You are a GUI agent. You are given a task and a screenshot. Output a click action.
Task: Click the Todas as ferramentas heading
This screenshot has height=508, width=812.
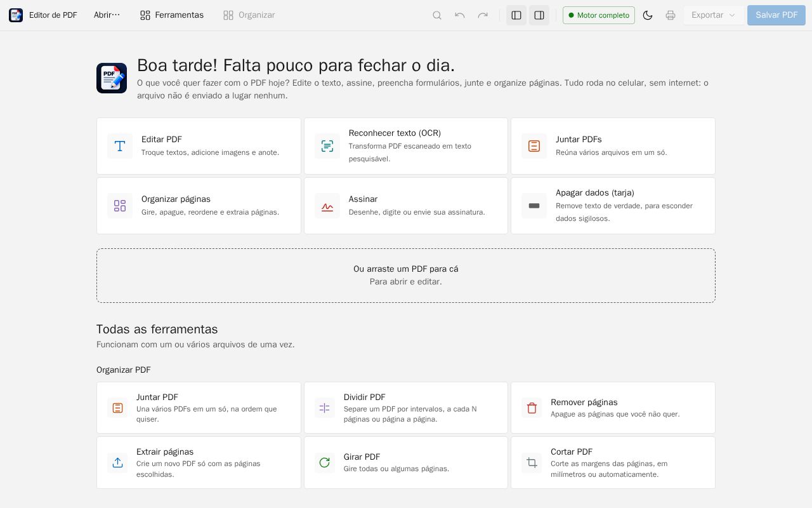tap(157, 330)
